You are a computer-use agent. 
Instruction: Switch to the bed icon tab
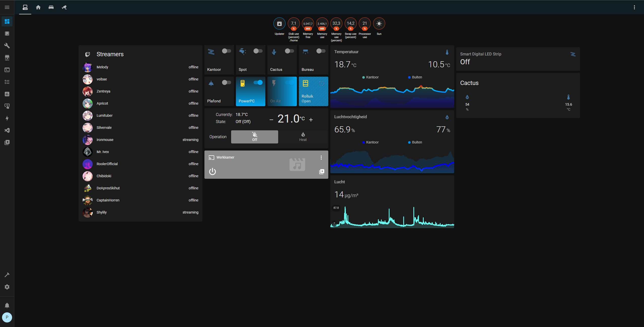pyautogui.click(x=51, y=7)
